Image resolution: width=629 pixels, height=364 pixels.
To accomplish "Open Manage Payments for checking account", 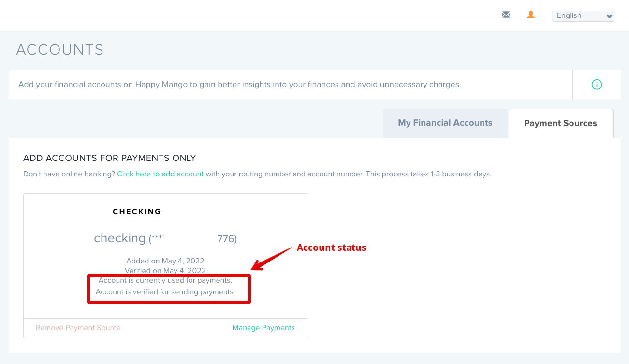I will click(263, 328).
